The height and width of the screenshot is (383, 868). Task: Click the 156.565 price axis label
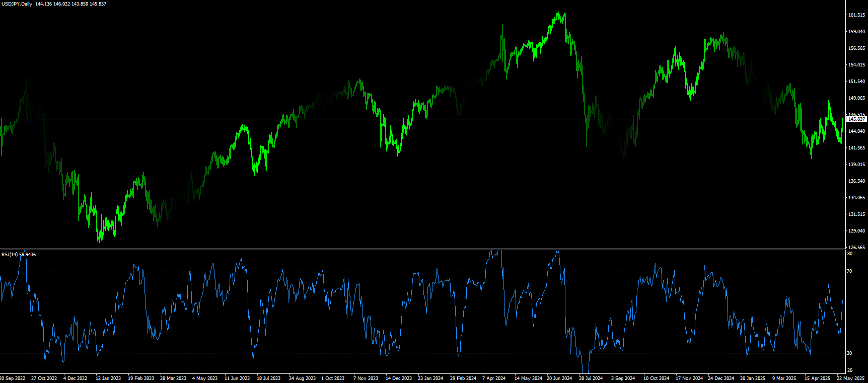(856, 48)
